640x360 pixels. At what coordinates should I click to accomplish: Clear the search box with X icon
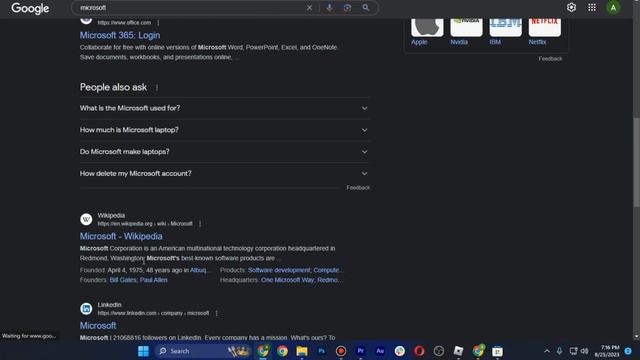[x=309, y=8]
